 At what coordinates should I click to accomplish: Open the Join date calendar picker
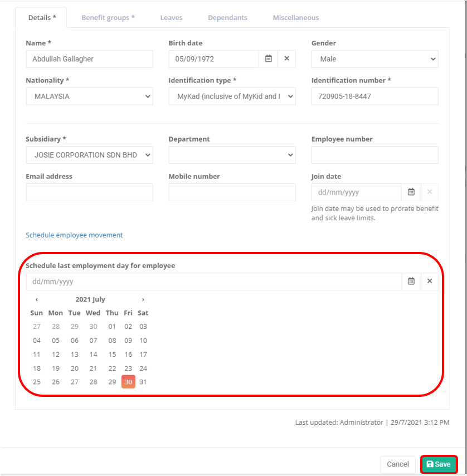click(411, 192)
